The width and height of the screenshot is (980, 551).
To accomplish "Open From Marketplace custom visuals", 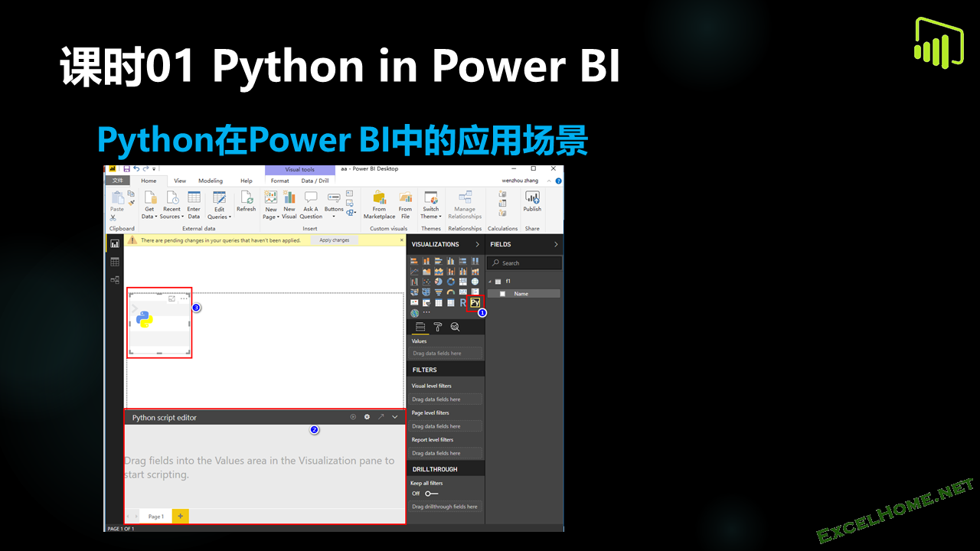I will pyautogui.click(x=379, y=205).
